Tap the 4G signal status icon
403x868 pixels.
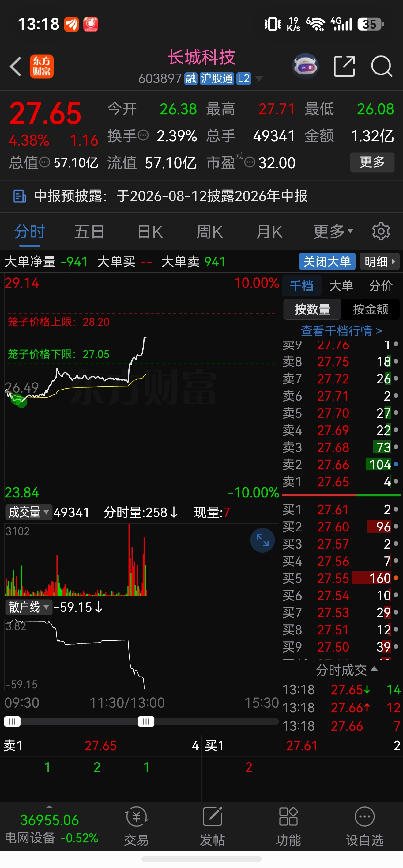[x=341, y=24]
